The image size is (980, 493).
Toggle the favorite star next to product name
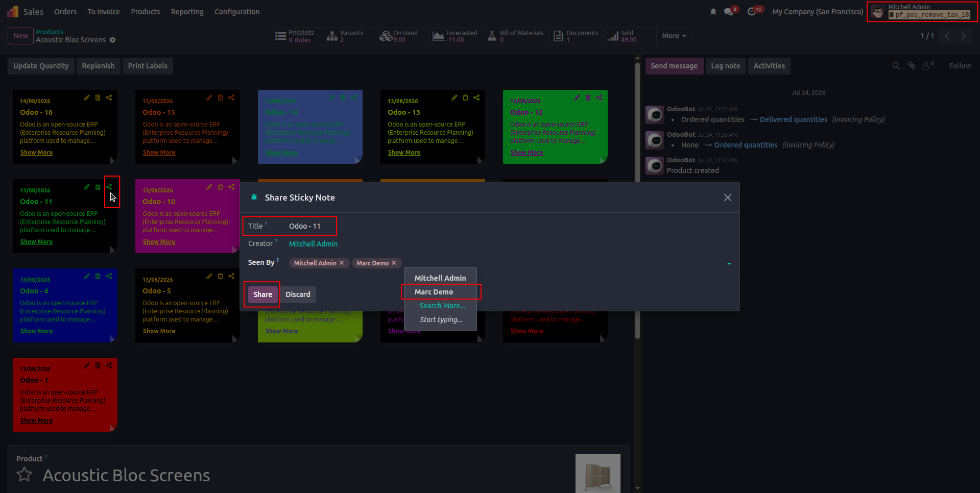tap(25, 475)
